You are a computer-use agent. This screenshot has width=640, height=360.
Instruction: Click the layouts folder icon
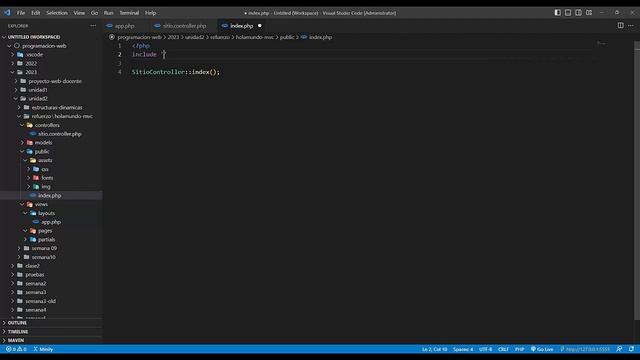pos(33,213)
